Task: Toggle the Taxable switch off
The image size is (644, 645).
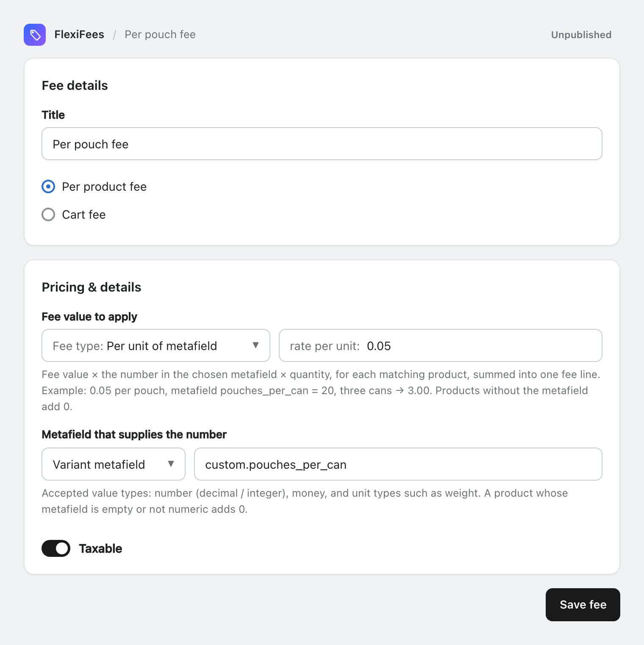Action: coord(56,548)
